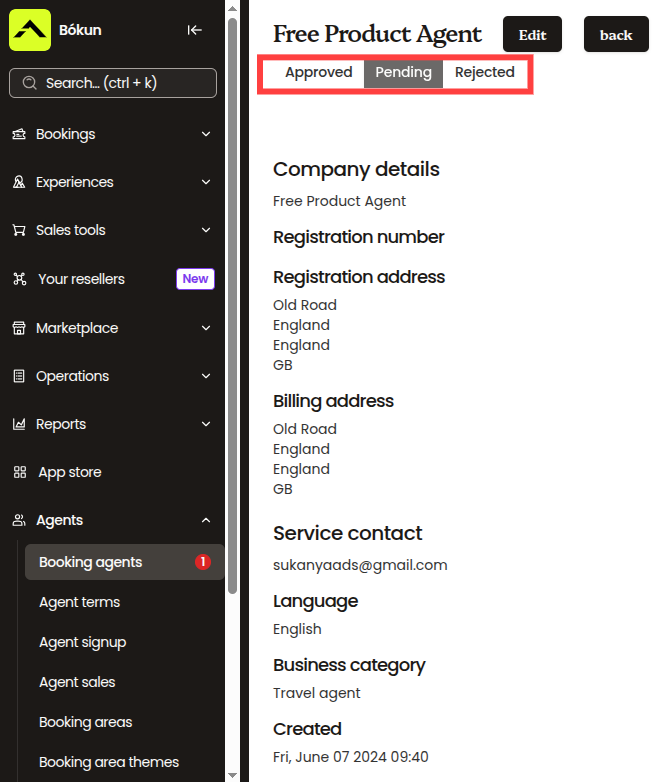Open the App store page

coord(70,472)
